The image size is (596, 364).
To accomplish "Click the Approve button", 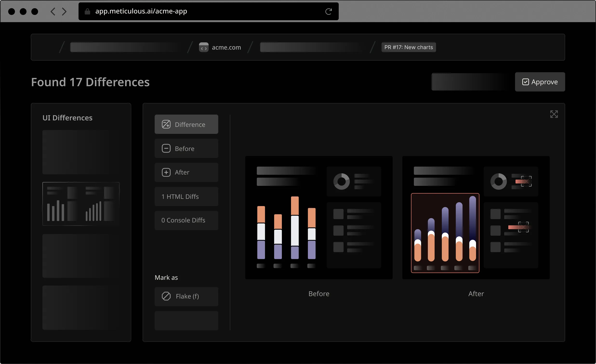I will pos(540,82).
